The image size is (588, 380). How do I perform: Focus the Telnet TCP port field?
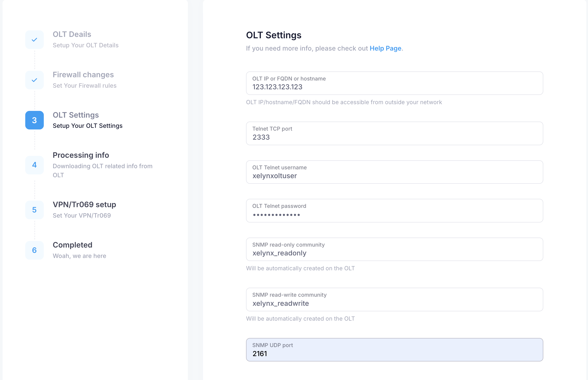point(394,133)
